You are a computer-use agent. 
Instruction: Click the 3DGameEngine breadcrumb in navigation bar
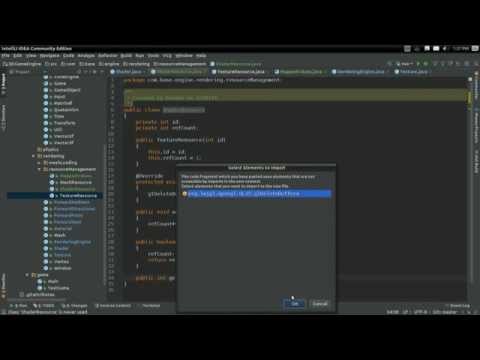click(x=22, y=64)
